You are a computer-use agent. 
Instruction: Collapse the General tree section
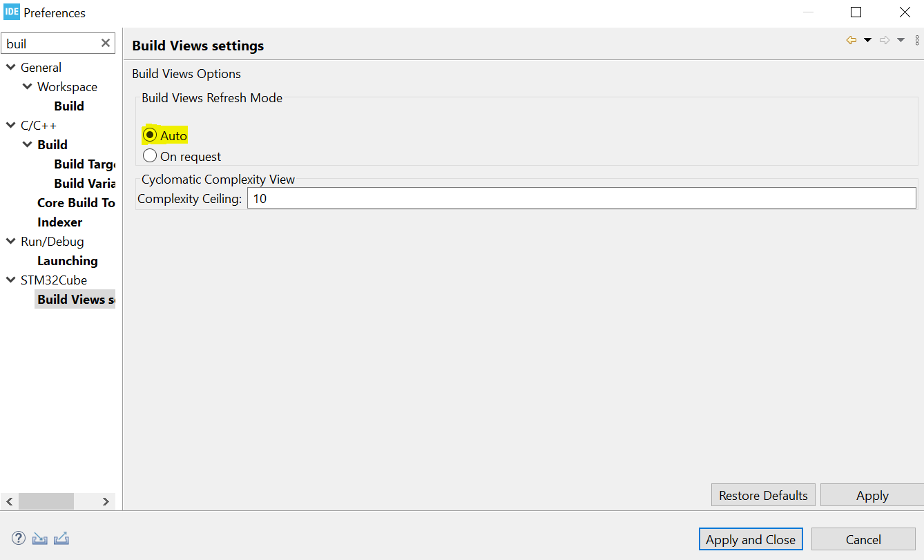click(x=10, y=67)
